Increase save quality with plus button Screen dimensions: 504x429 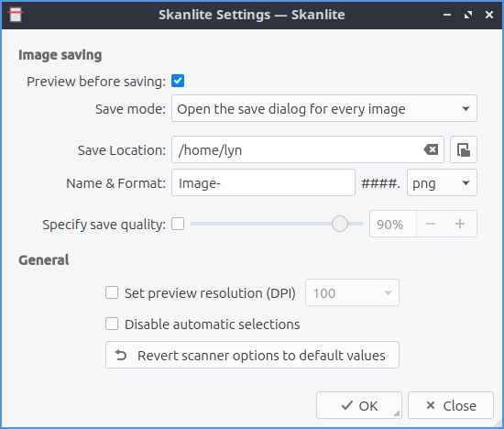(x=460, y=224)
